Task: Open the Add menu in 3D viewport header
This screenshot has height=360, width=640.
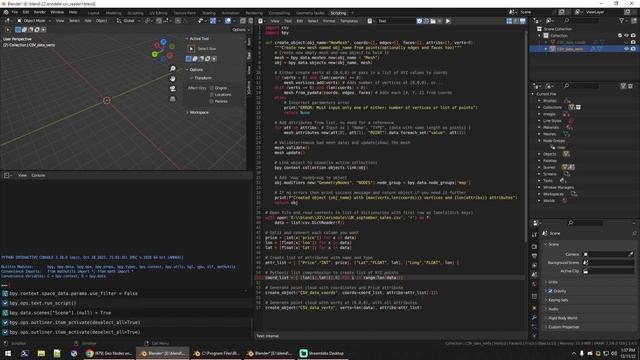Action: (88, 20)
